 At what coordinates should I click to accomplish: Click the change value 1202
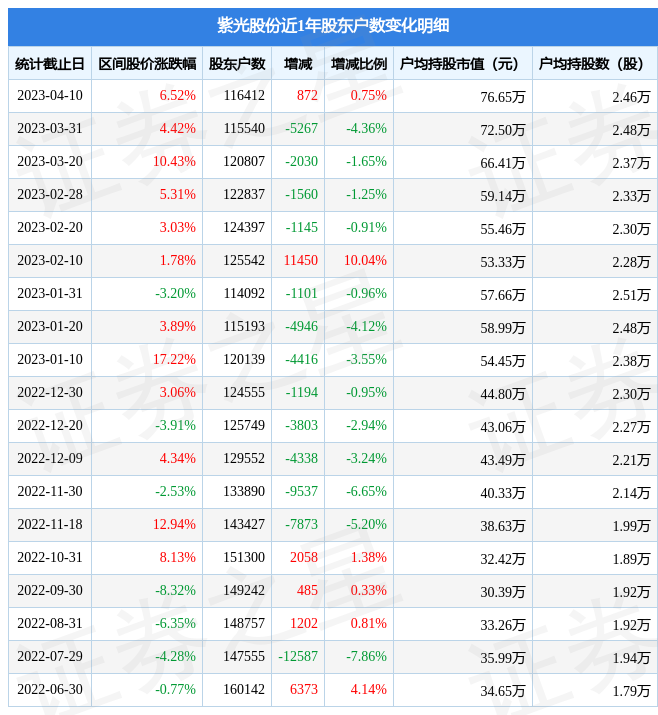click(304, 623)
